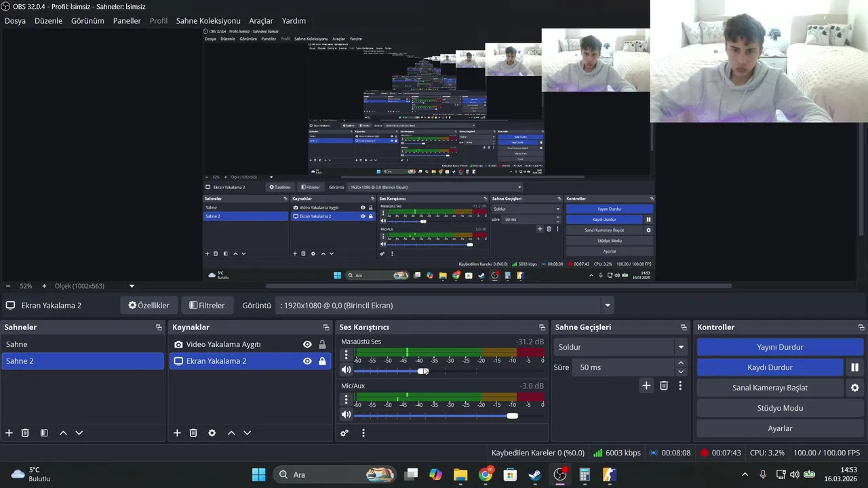Open the Görünüm menu

[87, 21]
